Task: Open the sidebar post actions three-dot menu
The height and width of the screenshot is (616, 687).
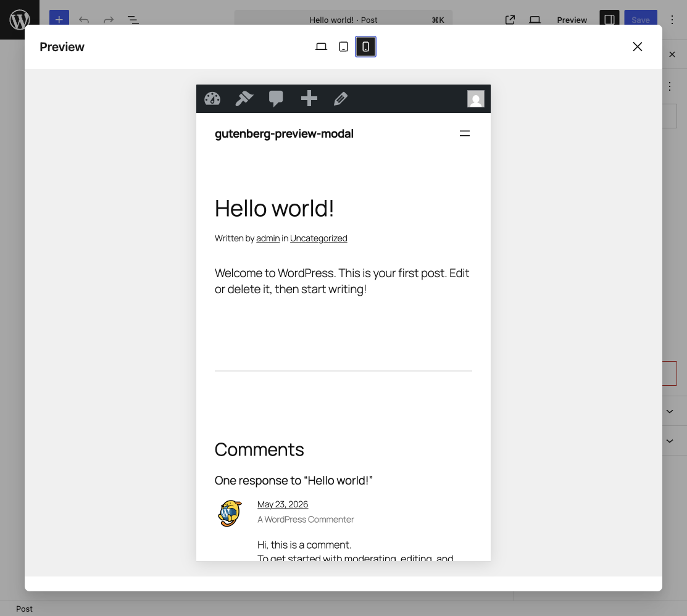Action: [670, 86]
